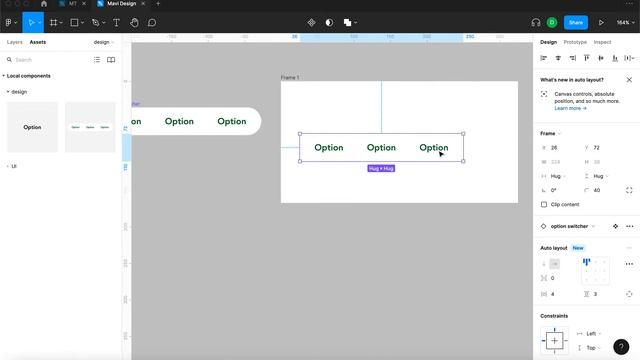Open option switcher instance swap dropdown
The height and width of the screenshot is (360, 640).
[x=572, y=226]
